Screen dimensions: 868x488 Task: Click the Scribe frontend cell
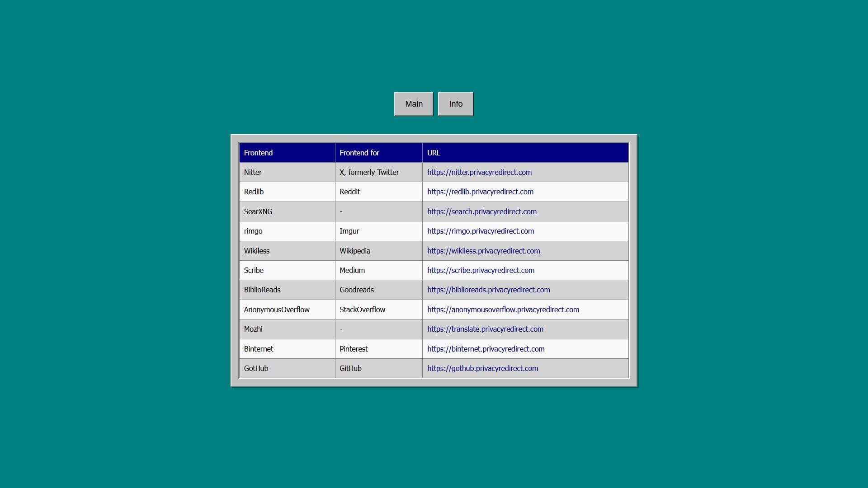[287, 270]
